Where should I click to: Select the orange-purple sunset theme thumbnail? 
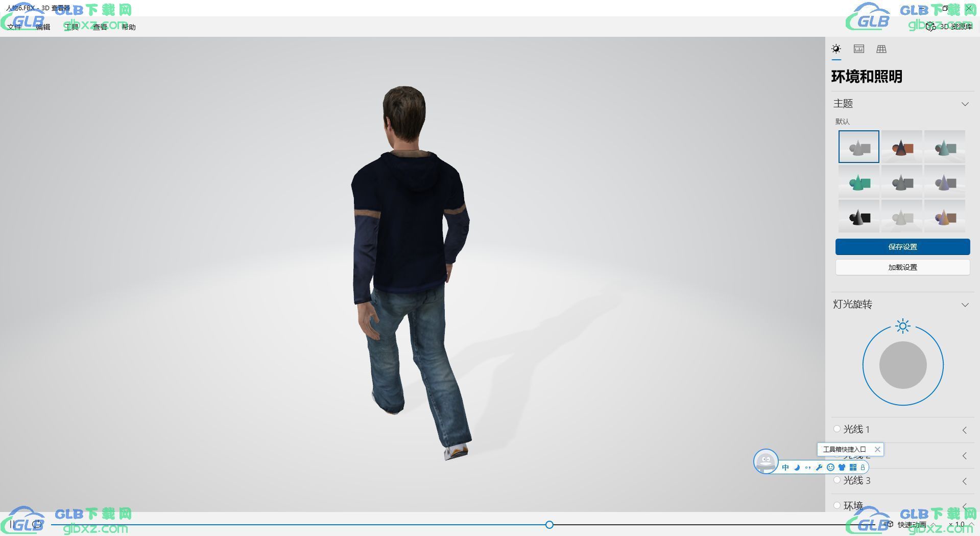pyautogui.click(x=945, y=216)
